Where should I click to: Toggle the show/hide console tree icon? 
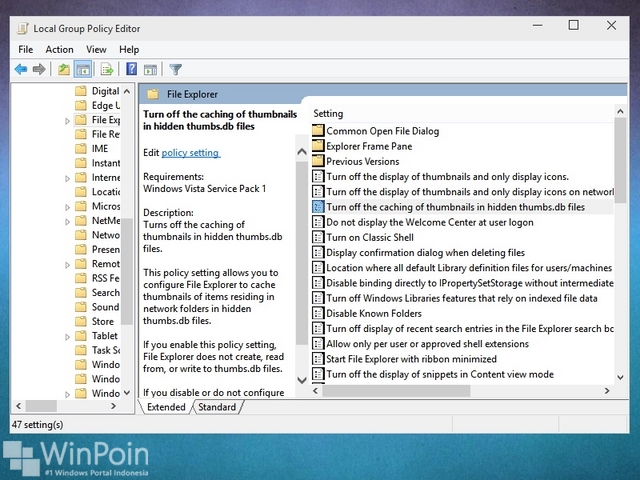tap(83, 69)
